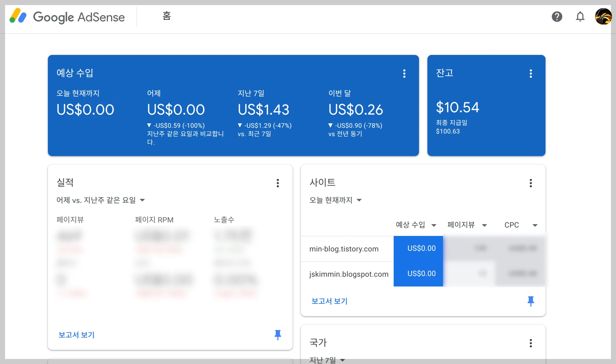The width and height of the screenshot is (616, 364).
Task: Click the 예상 수입 card title
Action: click(x=75, y=73)
